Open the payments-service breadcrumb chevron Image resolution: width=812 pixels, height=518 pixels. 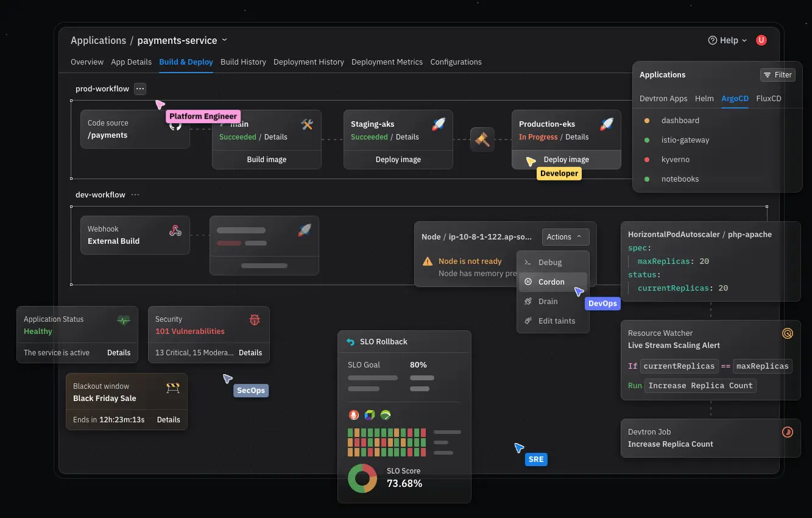pyautogui.click(x=225, y=40)
